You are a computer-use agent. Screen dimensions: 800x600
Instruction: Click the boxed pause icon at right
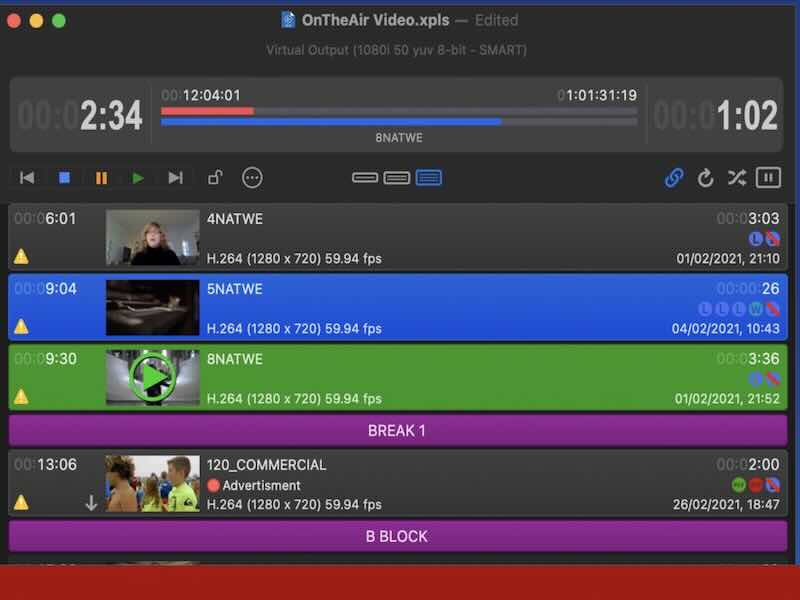coord(767,178)
